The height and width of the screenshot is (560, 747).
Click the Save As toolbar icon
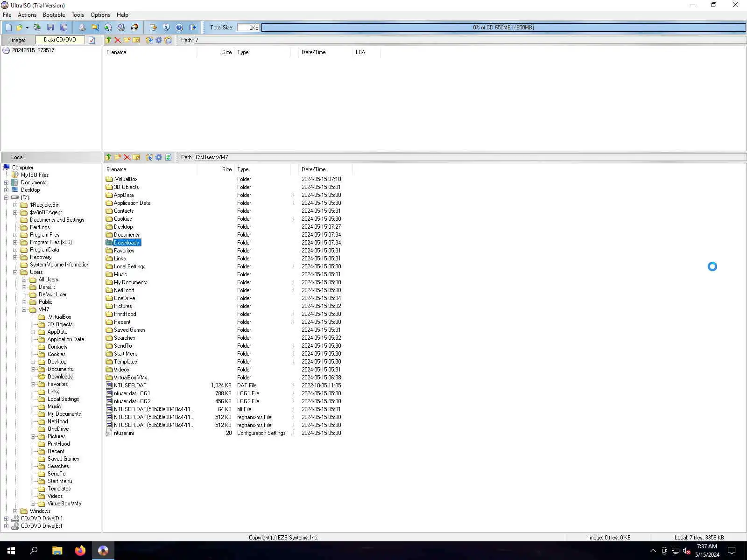coord(63,28)
